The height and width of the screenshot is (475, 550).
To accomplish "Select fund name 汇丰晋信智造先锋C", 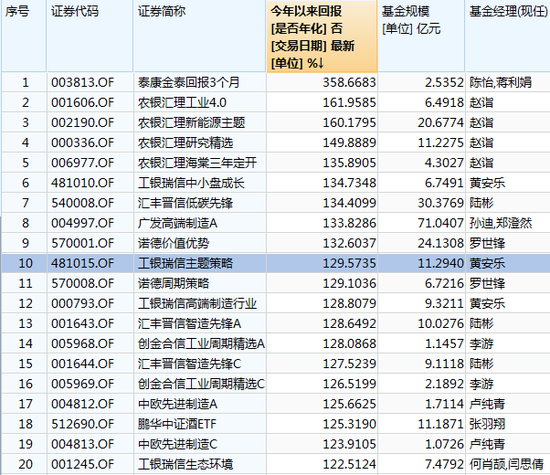I will click(189, 363).
